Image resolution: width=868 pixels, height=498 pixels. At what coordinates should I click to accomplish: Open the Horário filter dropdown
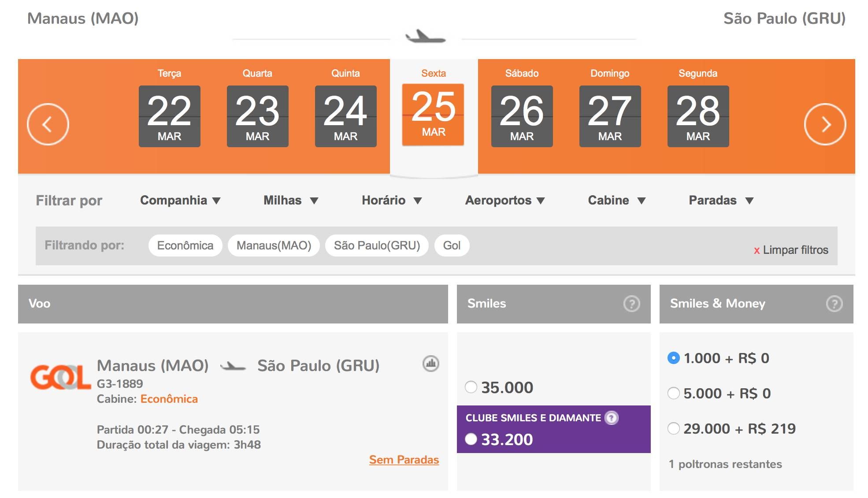[x=391, y=201]
